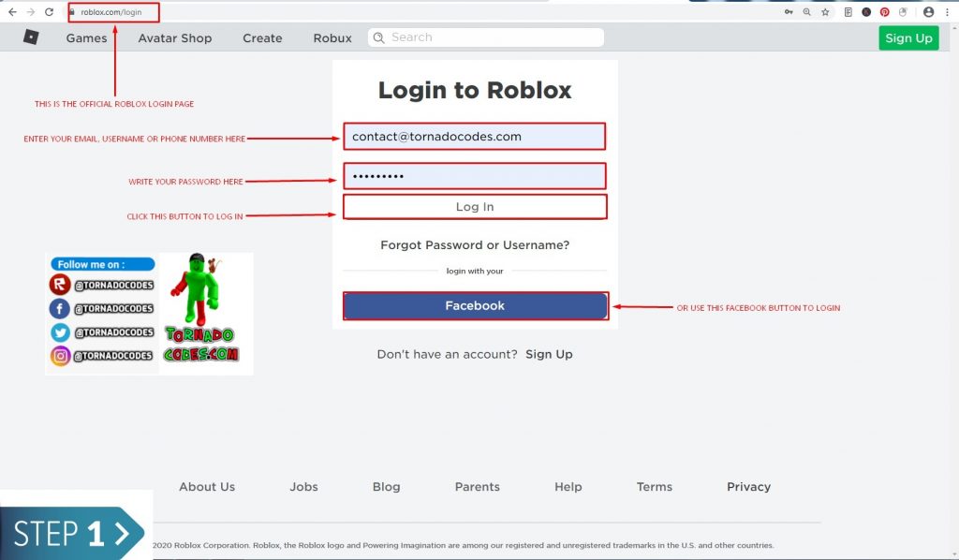Open Forgot Password or Username link

coord(475,245)
